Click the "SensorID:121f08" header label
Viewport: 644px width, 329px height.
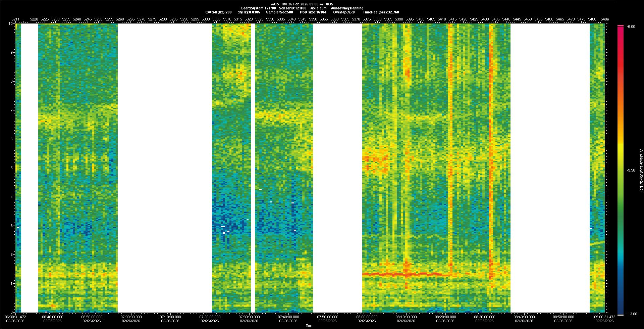(292, 8)
